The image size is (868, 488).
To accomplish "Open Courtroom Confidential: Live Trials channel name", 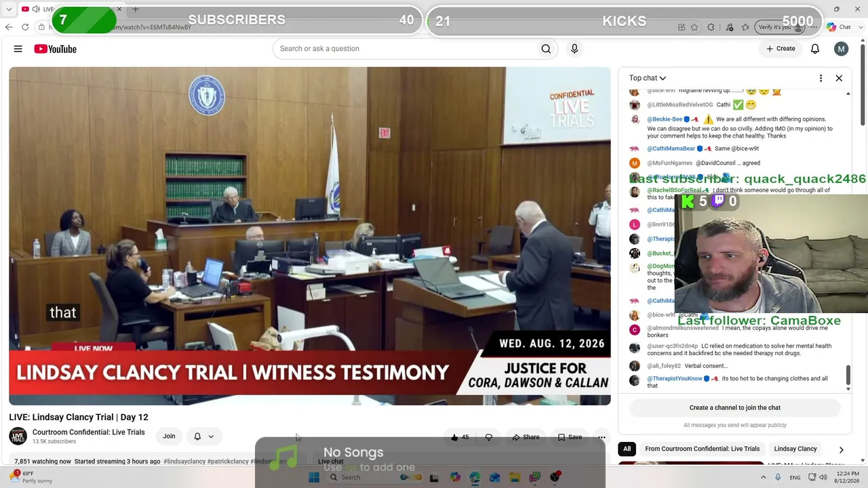I will click(89, 432).
